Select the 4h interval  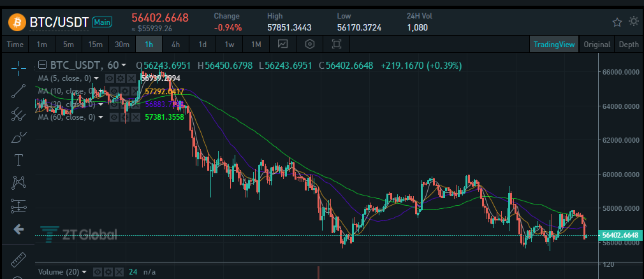[175, 45]
